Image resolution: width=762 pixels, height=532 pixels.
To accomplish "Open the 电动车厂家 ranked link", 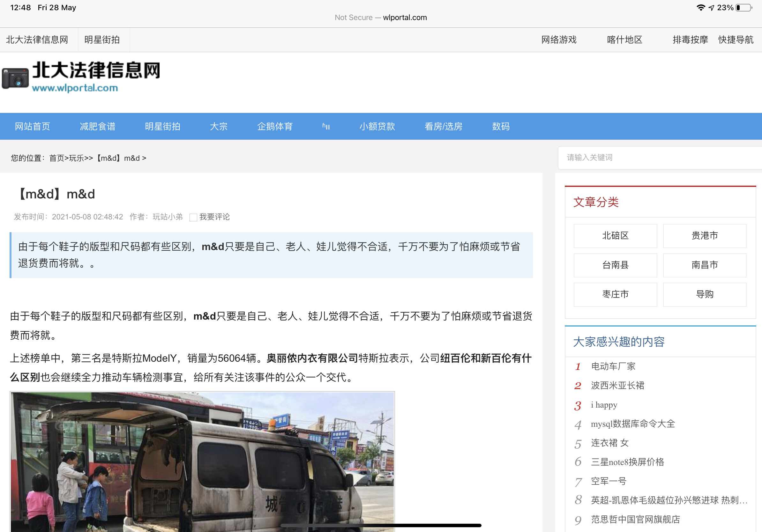I will pos(613,366).
